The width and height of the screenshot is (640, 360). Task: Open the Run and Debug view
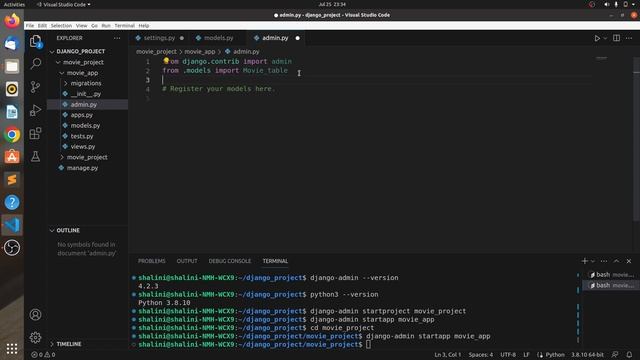[x=36, y=110]
